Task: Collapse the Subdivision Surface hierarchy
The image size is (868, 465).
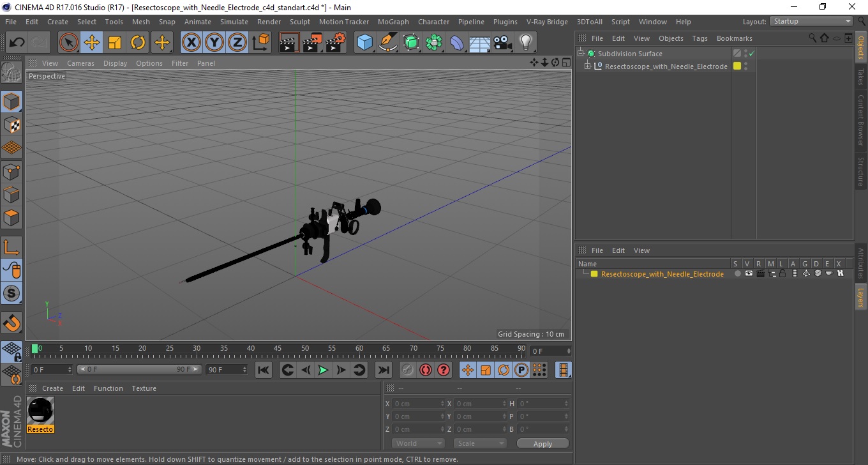Action: [x=580, y=54]
